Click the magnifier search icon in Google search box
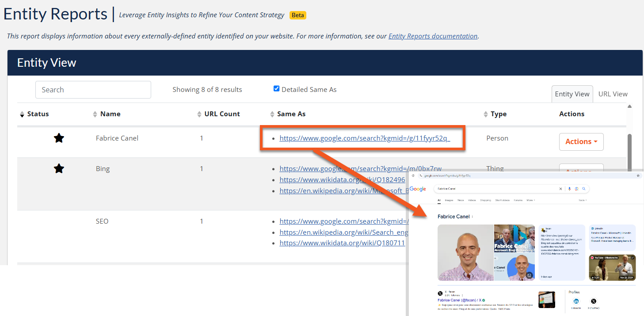Image resolution: width=644 pixels, height=316 pixels. point(584,189)
